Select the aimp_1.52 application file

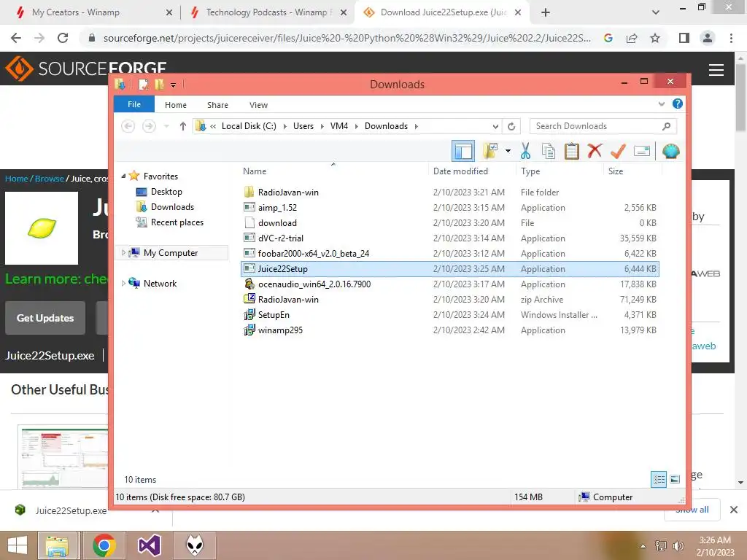click(449, 208)
